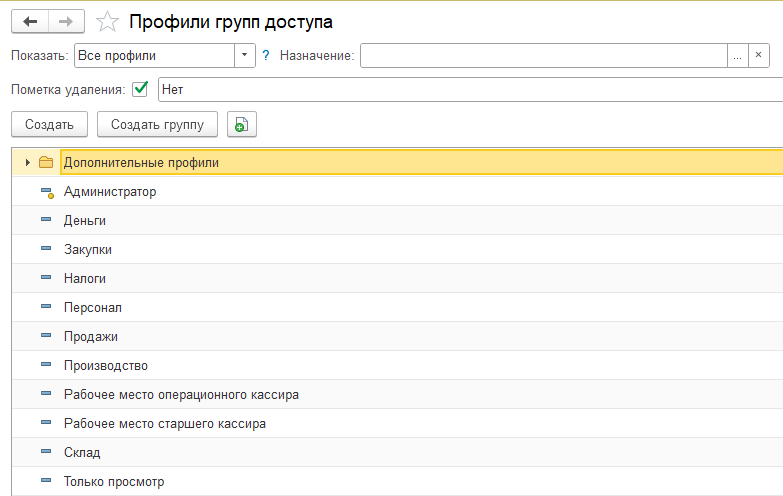Image resolution: width=783 pixels, height=496 pixels.
Task: Open help question mark next to Показать
Action: (266, 55)
